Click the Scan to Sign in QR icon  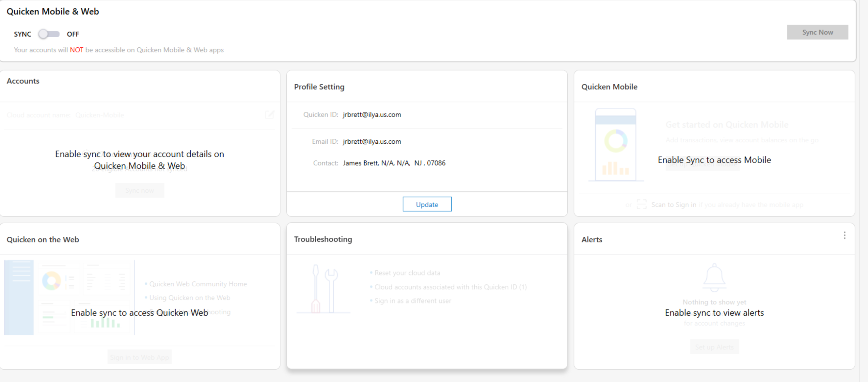click(x=641, y=204)
